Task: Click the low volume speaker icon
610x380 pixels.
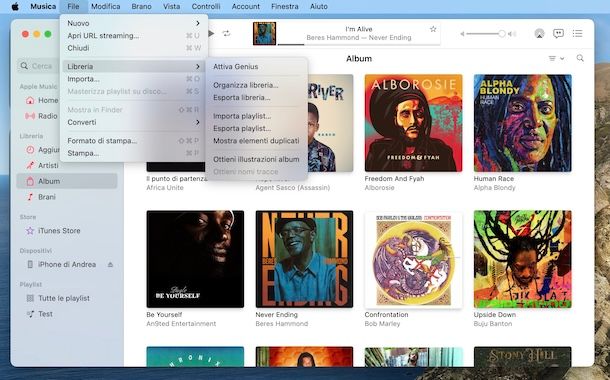Action: (x=462, y=34)
